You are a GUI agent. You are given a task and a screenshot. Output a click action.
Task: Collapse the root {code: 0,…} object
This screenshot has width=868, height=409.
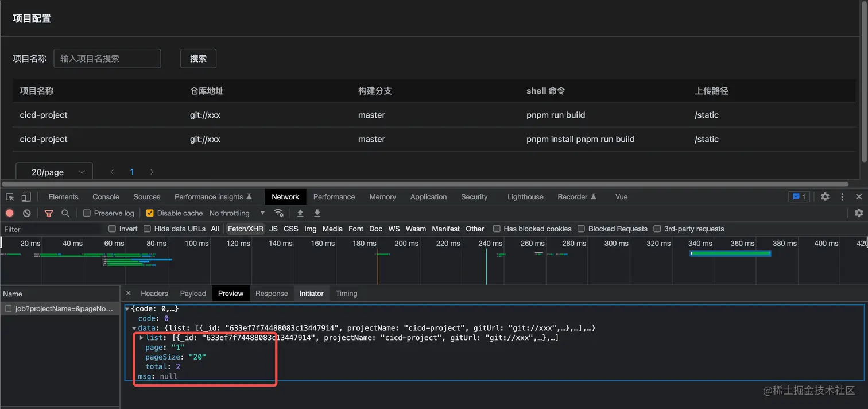127,309
